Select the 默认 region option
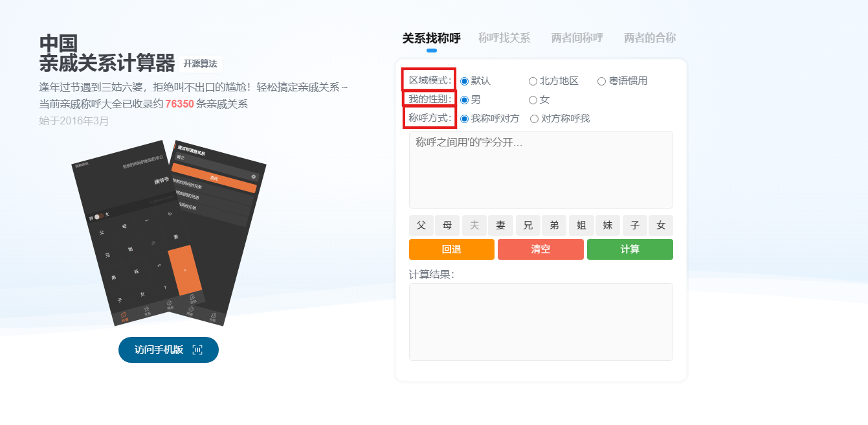Screen dimensions: 868x425 464,81
